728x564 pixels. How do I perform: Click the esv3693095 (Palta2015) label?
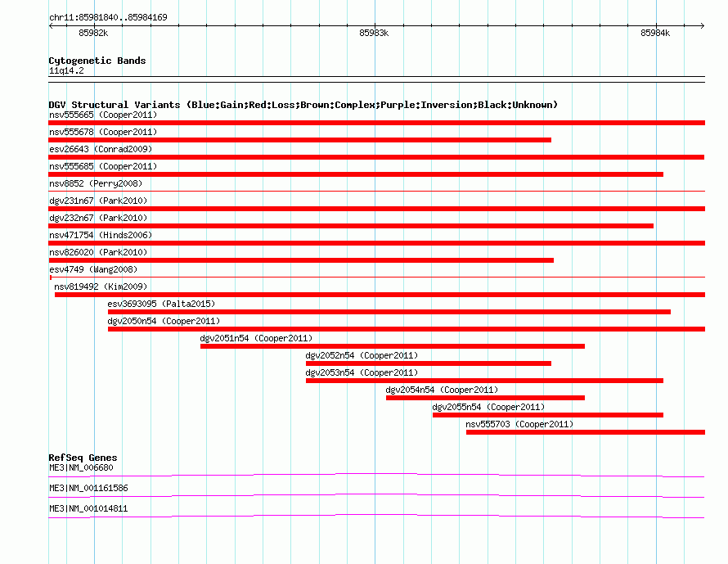click(162, 304)
